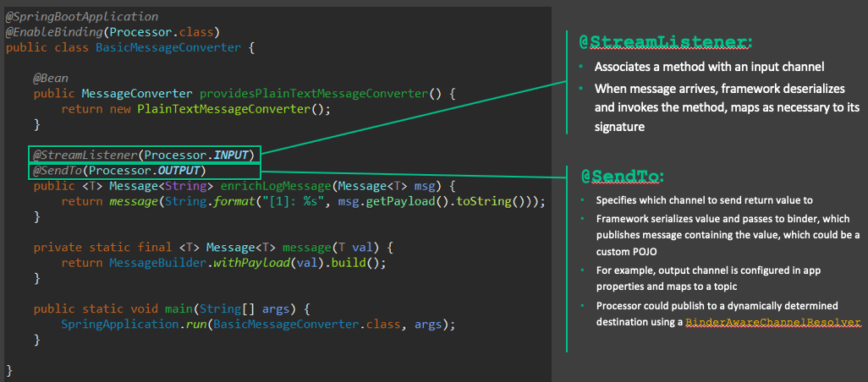
Task: Click MessageBuilder.withPayload(val).build() line
Action: click(223, 263)
